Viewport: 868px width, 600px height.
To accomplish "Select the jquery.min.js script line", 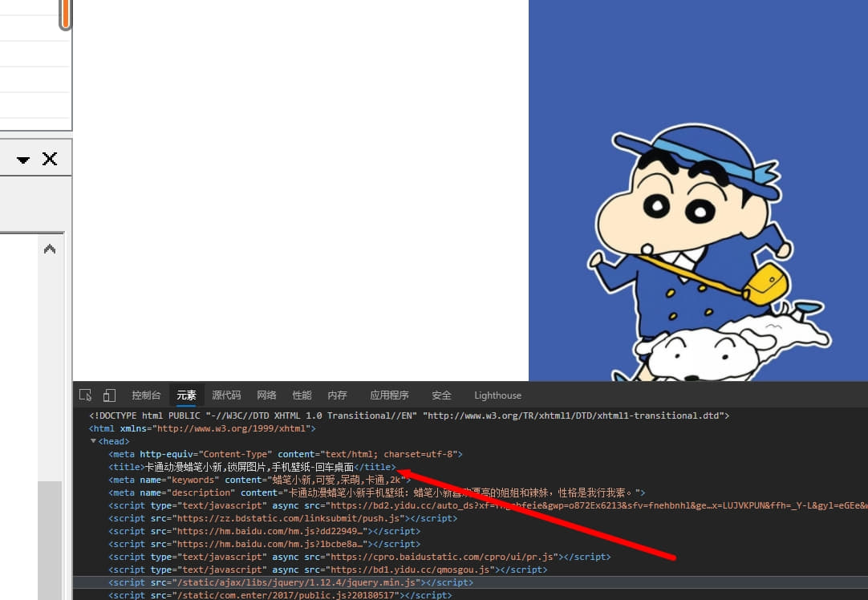I will point(290,582).
